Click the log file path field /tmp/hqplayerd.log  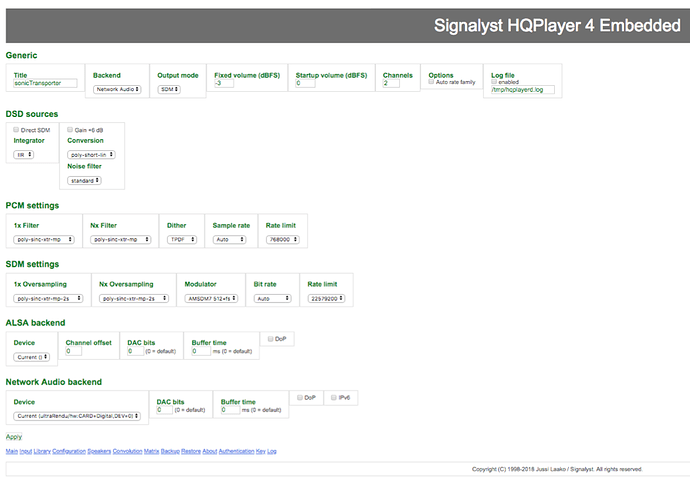tap(523, 90)
